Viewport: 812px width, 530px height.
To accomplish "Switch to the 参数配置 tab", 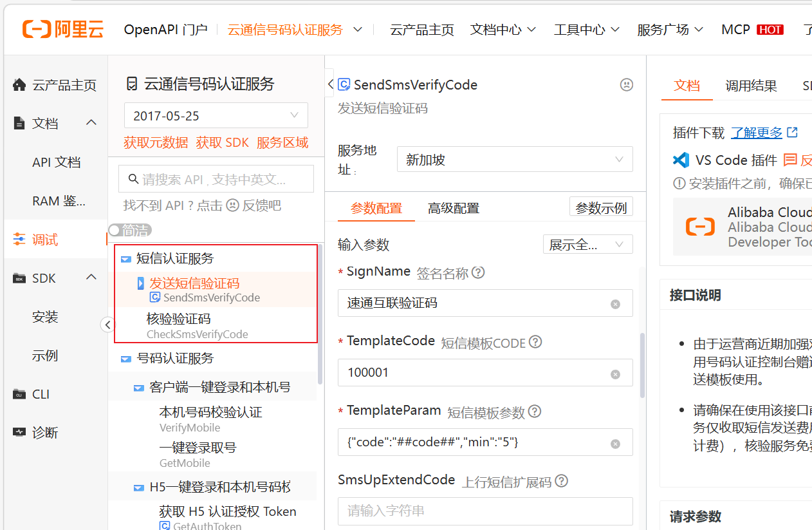I will pos(376,208).
